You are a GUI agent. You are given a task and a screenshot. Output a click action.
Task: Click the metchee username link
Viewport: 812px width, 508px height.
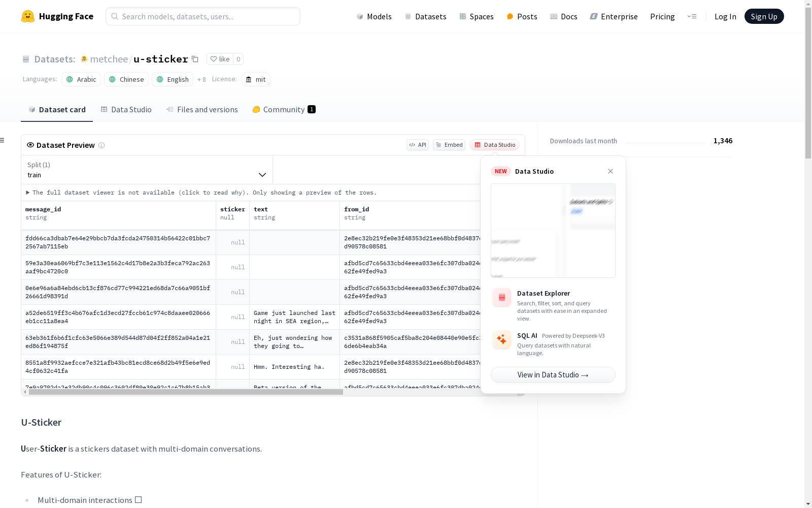point(109,59)
